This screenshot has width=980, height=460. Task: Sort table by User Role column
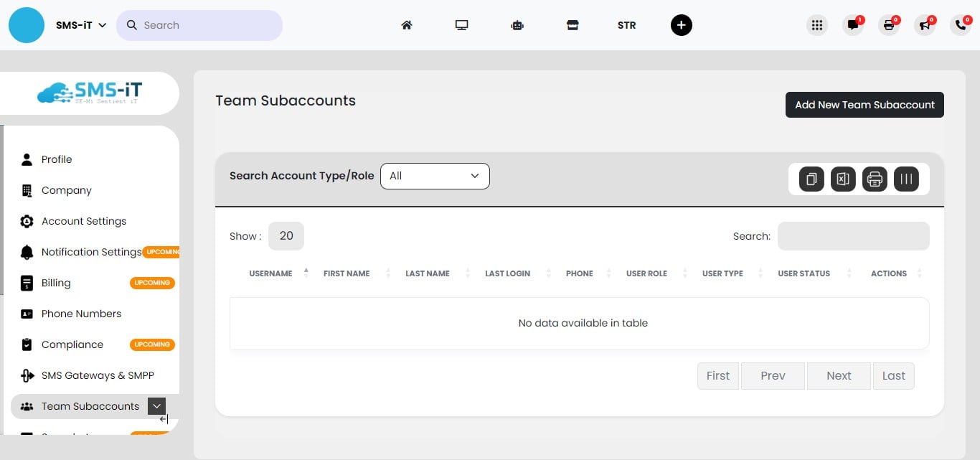click(x=646, y=273)
